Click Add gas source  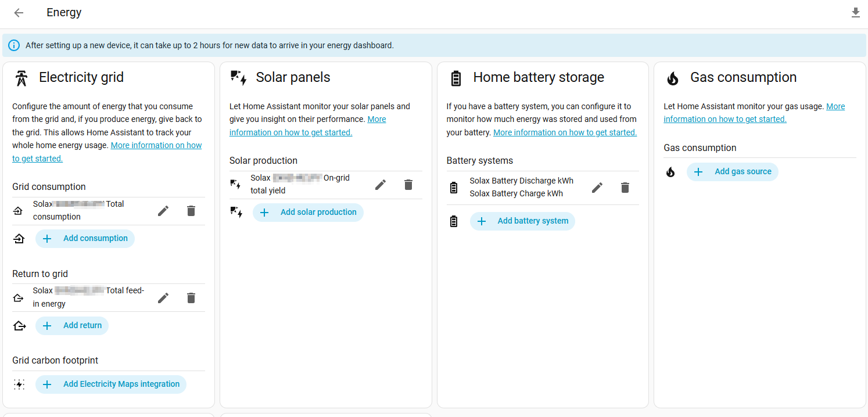tap(732, 172)
